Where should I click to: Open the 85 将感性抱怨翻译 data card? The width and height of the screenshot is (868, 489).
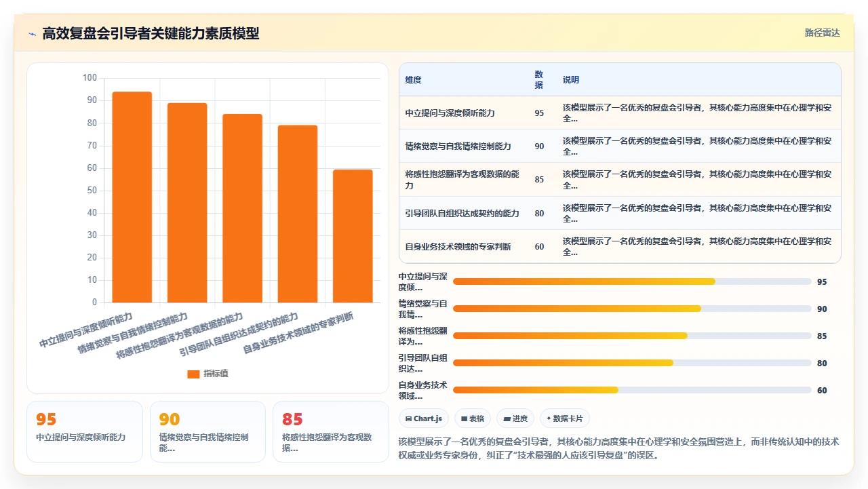[330, 431]
